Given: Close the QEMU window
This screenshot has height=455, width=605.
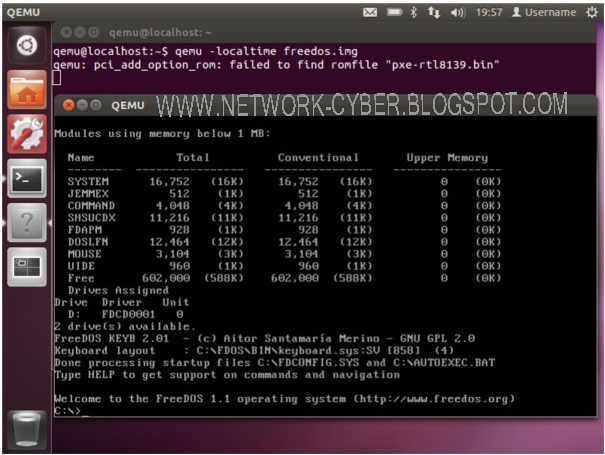Looking at the screenshot, I should pyautogui.click(x=69, y=105).
